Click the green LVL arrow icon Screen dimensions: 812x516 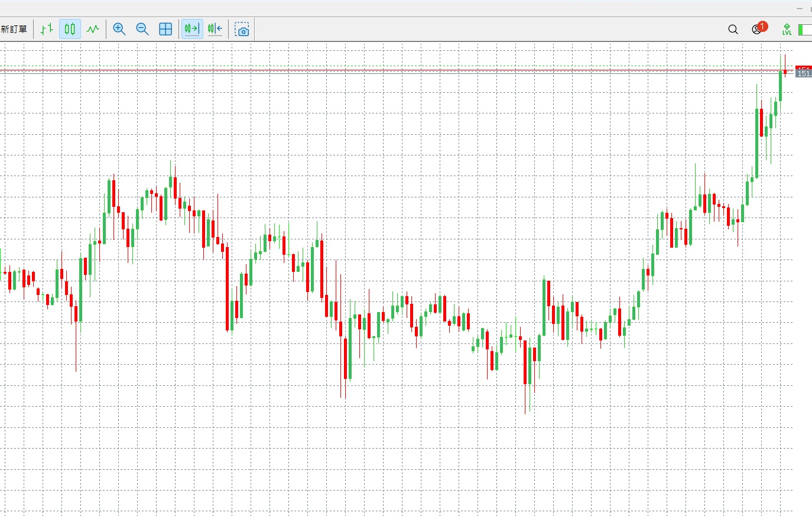pos(787,29)
